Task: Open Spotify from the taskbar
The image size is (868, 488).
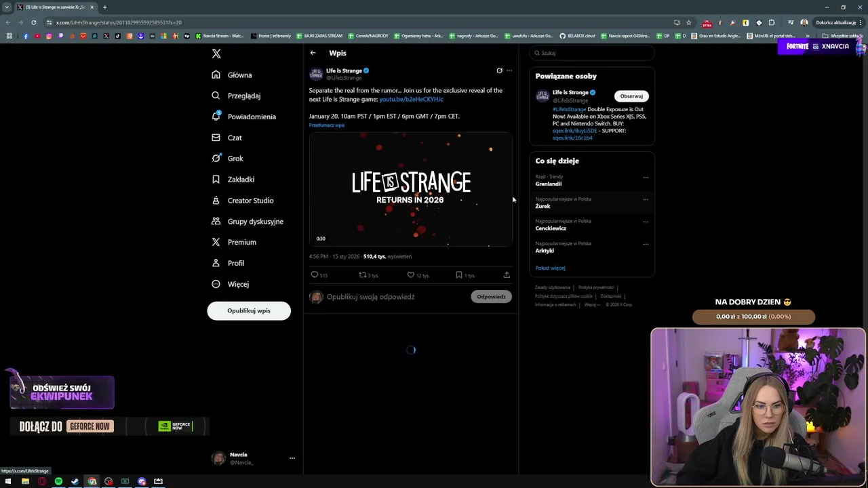Action: 58,481
